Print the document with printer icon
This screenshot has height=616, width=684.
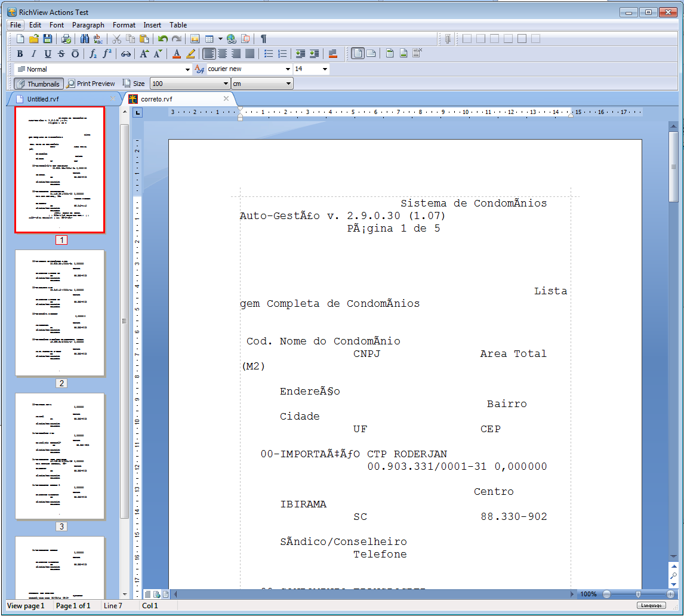[66, 39]
